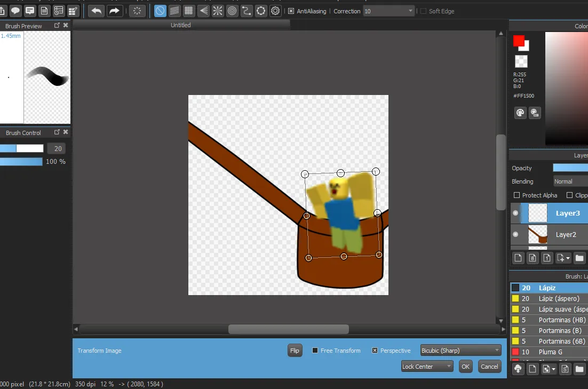Viewport: 588px width, 389px height.
Task: Enable the Free Transform checkbox
Action: 315,351
